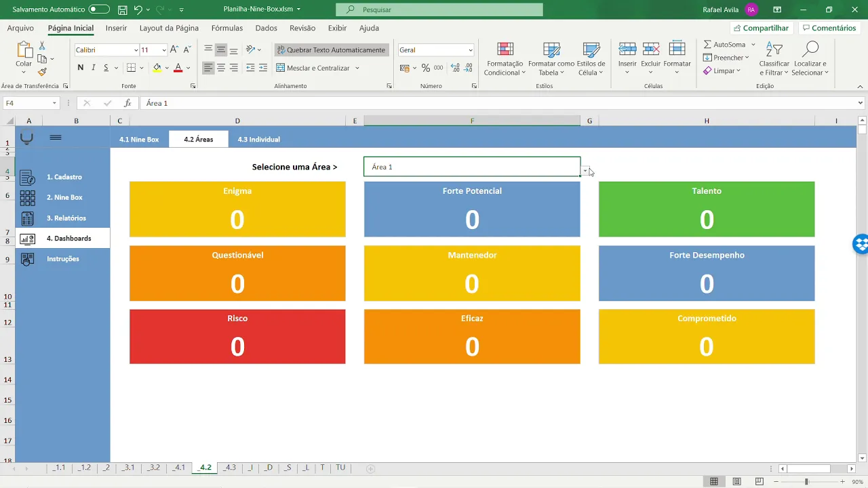Open Estilos de Célula gallery

pyautogui.click(x=591, y=60)
